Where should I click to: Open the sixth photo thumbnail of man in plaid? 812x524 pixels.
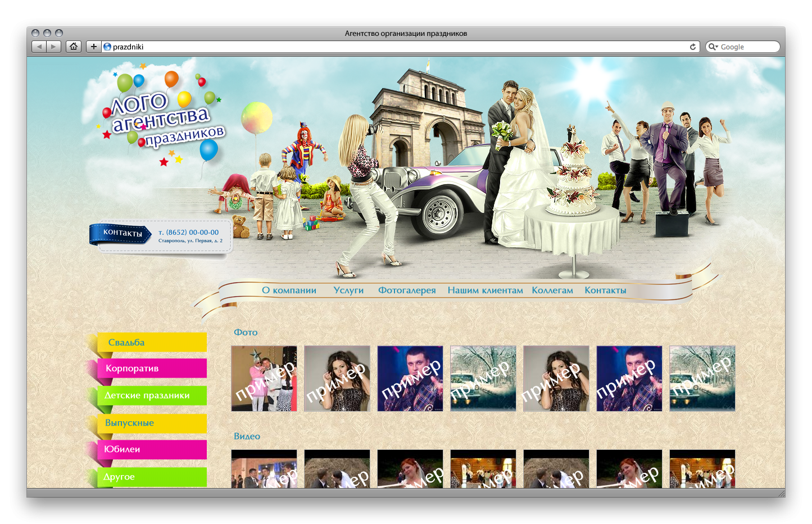coord(629,379)
